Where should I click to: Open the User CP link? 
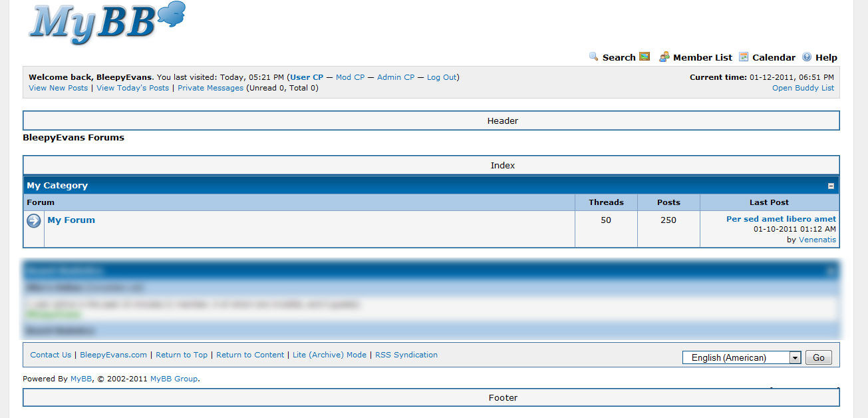tap(307, 77)
